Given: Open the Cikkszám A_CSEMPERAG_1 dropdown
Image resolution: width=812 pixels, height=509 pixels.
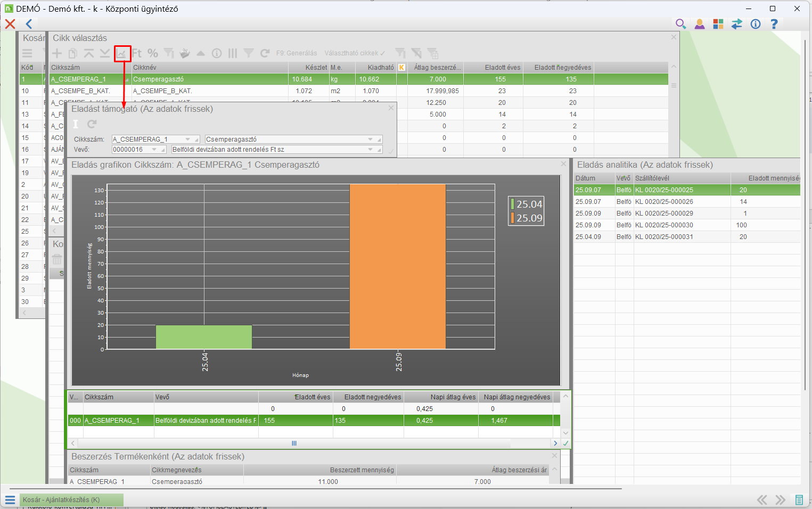Looking at the screenshot, I should click(188, 139).
